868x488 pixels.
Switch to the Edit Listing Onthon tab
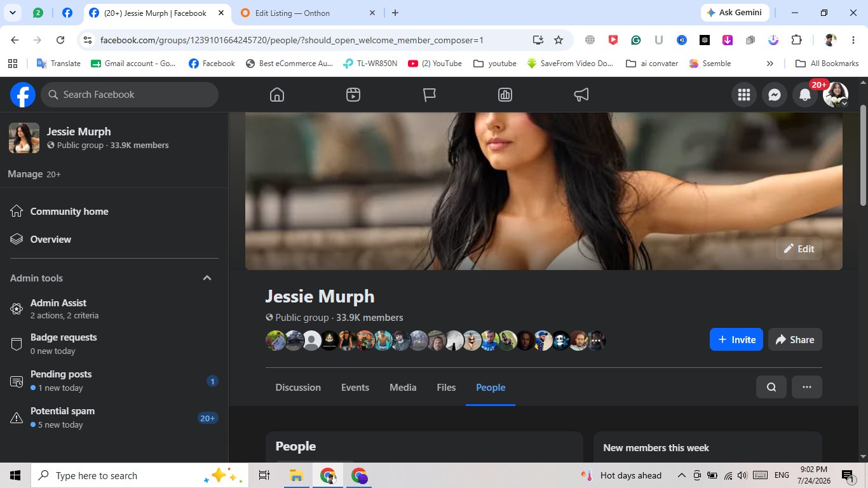[309, 13]
